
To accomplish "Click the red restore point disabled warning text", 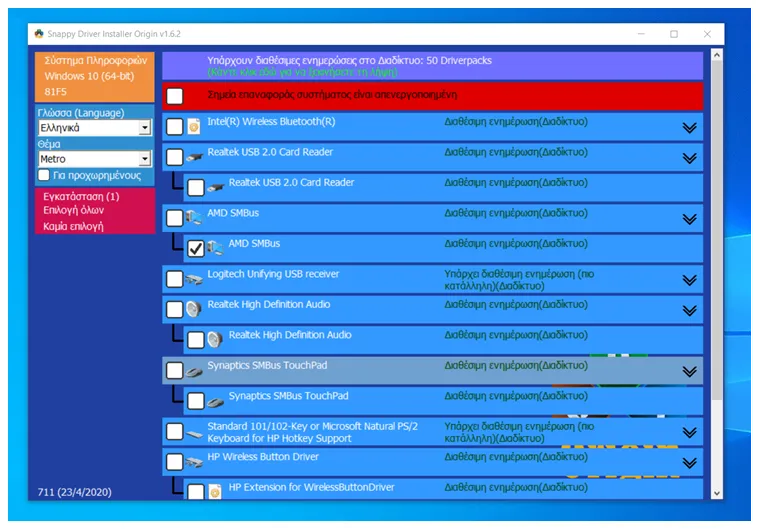I will 332,95.
